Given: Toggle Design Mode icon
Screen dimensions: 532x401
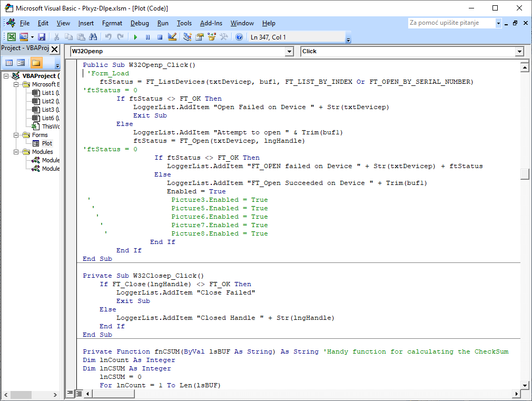Looking at the screenshot, I should point(172,37).
